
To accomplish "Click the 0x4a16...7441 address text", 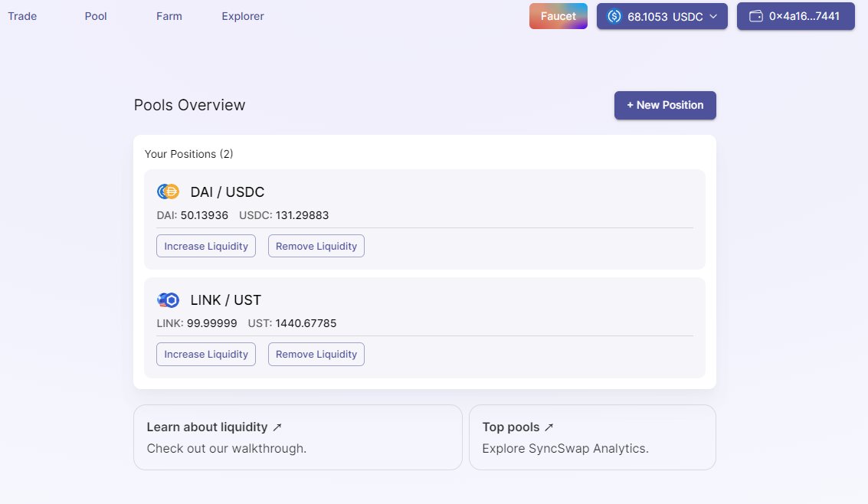I will point(804,16).
